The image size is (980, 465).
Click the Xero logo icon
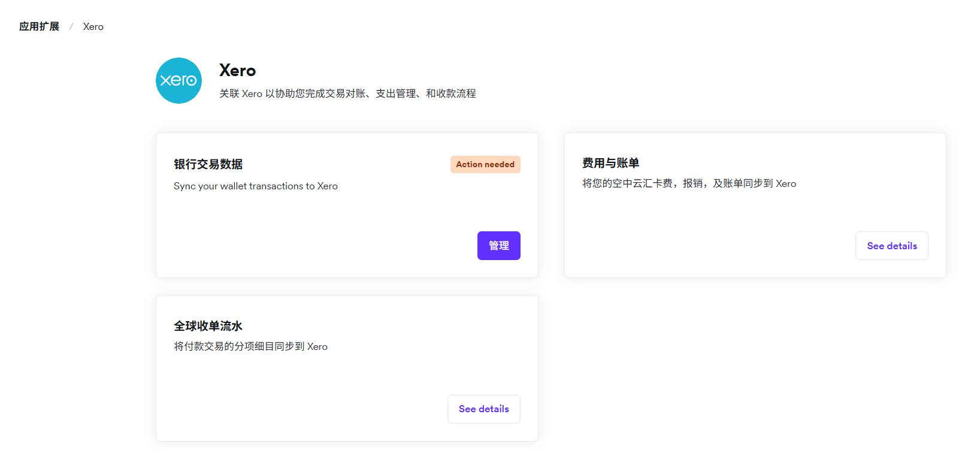coord(179,81)
